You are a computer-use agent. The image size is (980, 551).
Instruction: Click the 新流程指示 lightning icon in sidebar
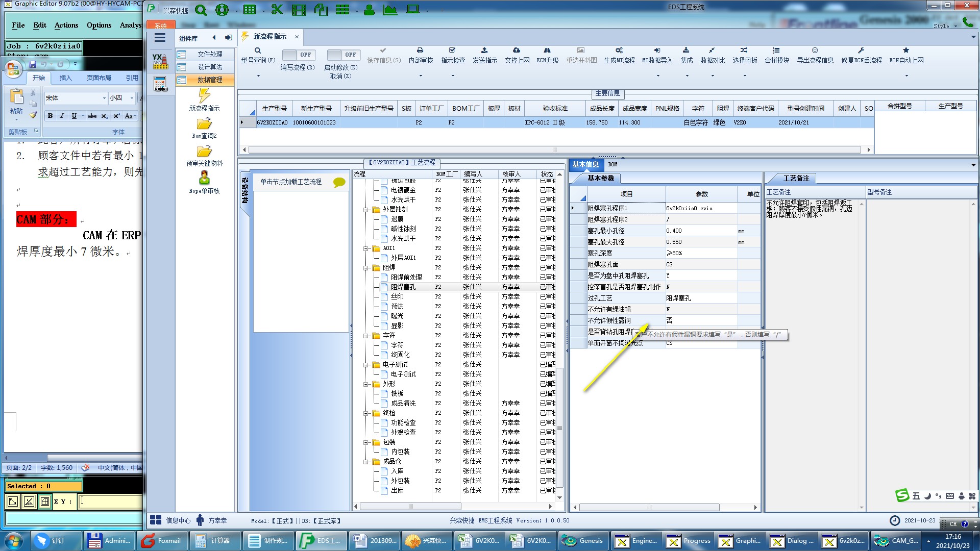coord(204,96)
